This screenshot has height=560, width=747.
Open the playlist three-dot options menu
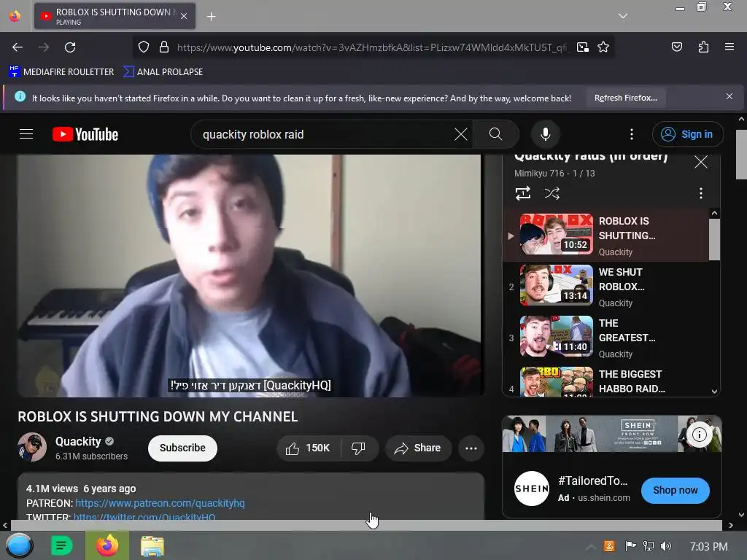point(701,193)
